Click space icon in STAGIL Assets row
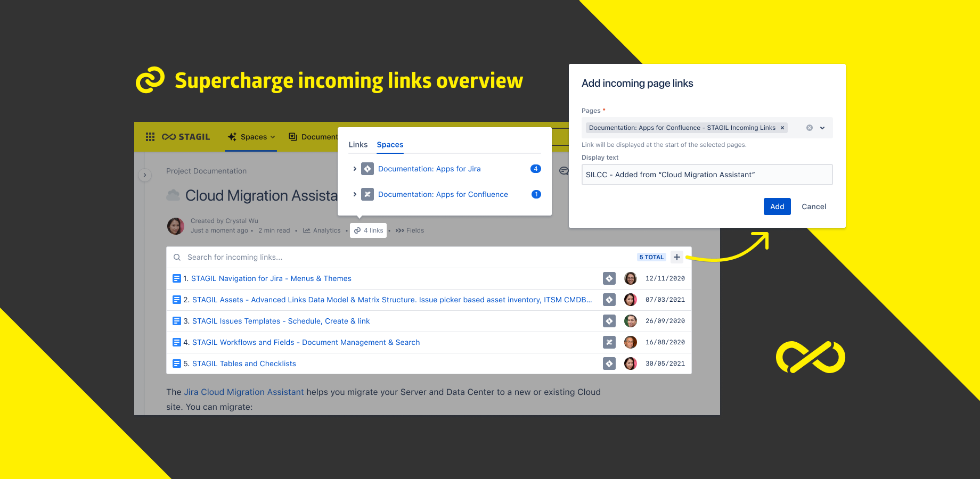980x479 pixels. pyautogui.click(x=609, y=300)
